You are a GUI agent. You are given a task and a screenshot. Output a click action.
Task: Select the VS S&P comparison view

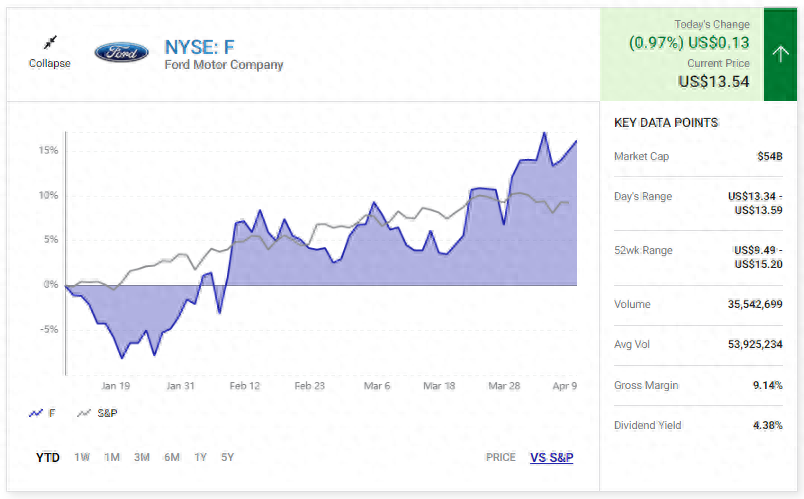click(552, 457)
